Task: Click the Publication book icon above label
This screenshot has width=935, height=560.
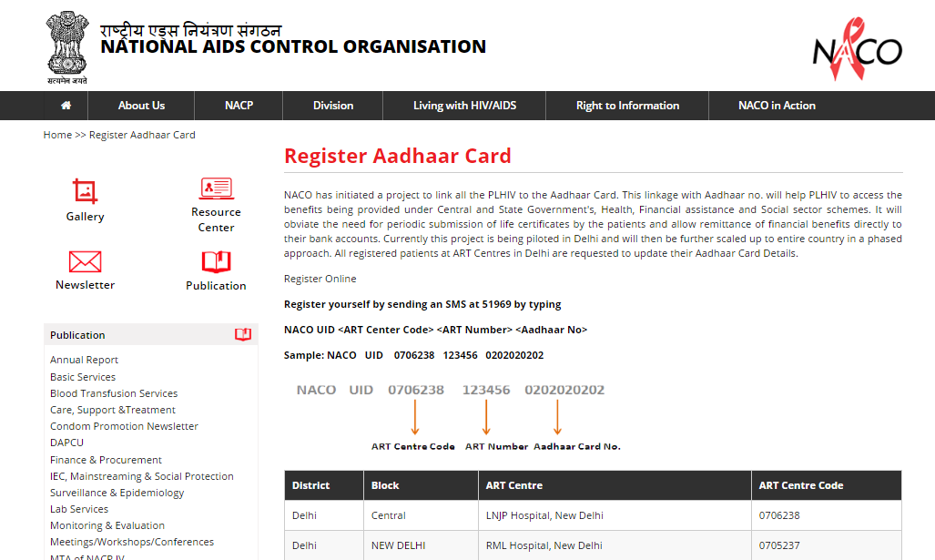Action: pyautogui.click(x=216, y=262)
